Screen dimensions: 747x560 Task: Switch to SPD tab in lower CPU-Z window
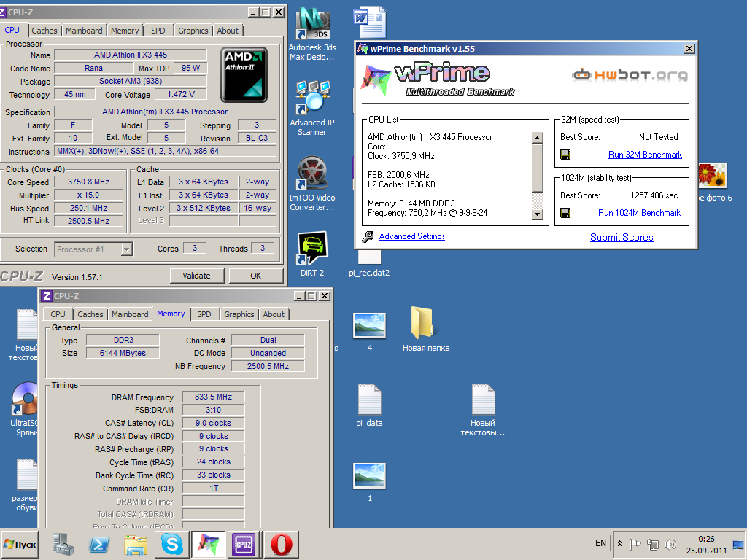pyautogui.click(x=204, y=314)
